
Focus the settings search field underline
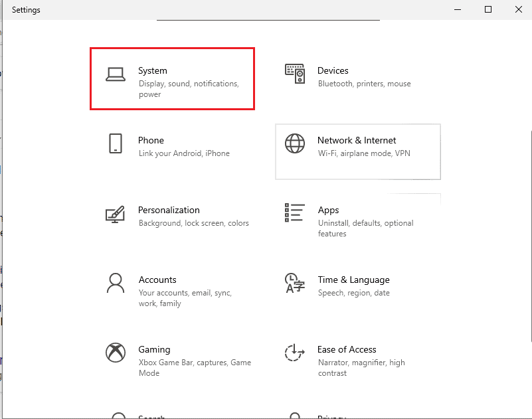268,20
